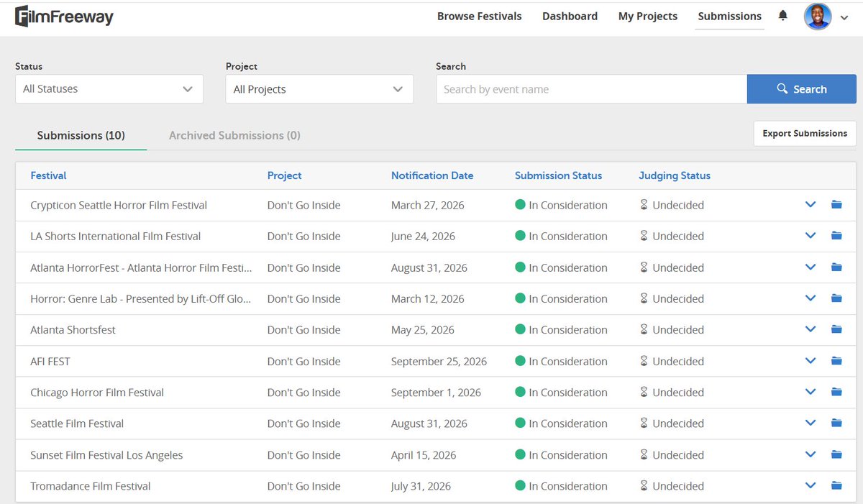
Task: Expand the Atlanta HorrorFest submission details
Action: click(811, 267)
